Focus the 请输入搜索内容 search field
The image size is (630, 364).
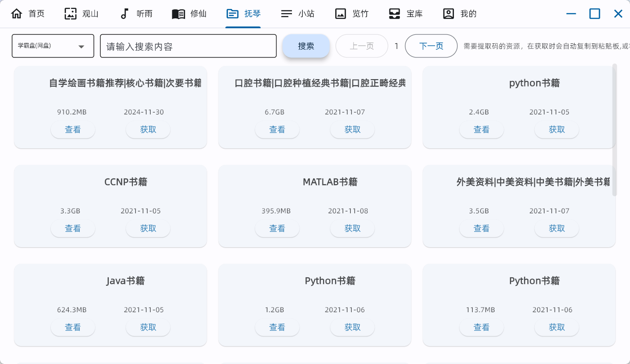[188, 46]
